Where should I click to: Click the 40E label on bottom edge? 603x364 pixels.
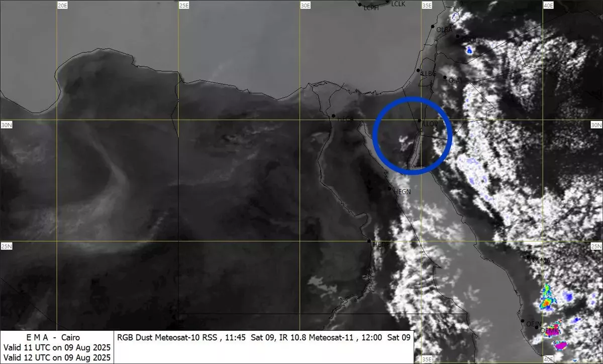coord(548,359)
